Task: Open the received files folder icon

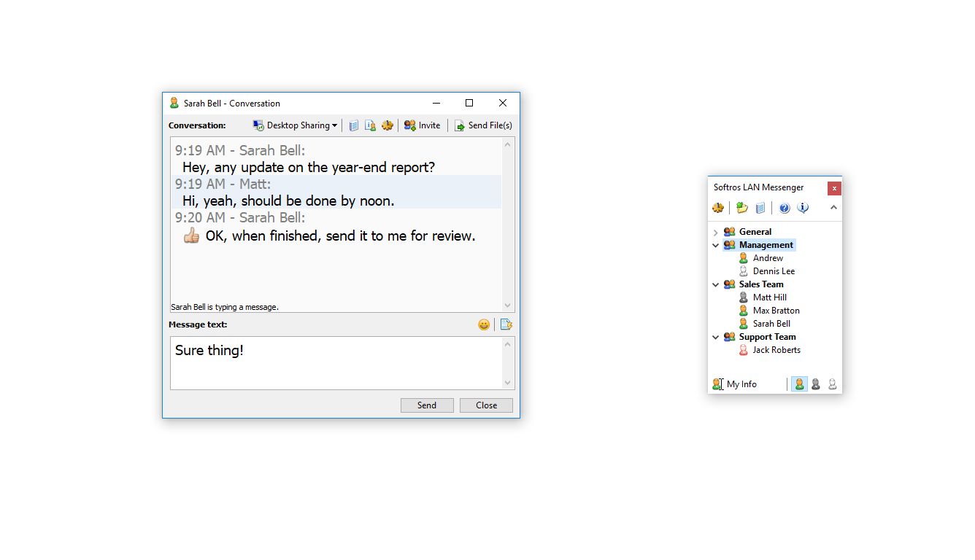Action: pos(741,207)
